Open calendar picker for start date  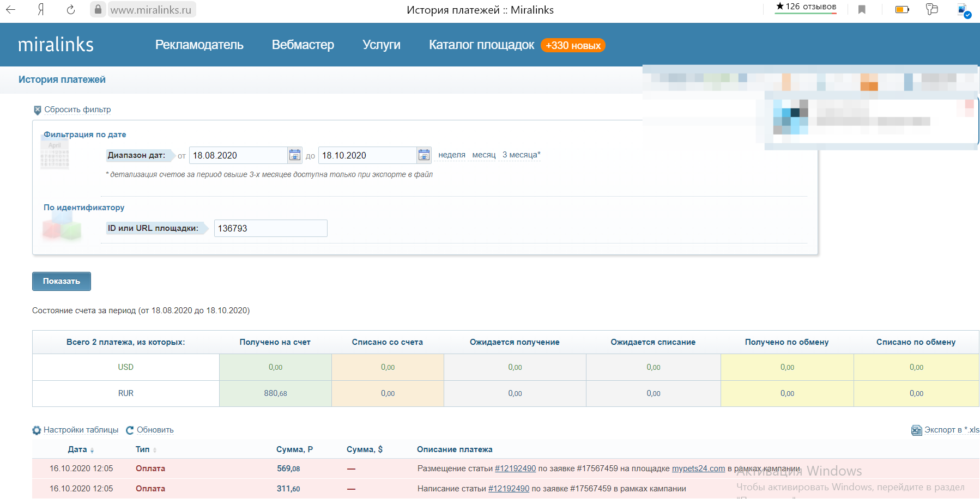(x=295, y=155)
